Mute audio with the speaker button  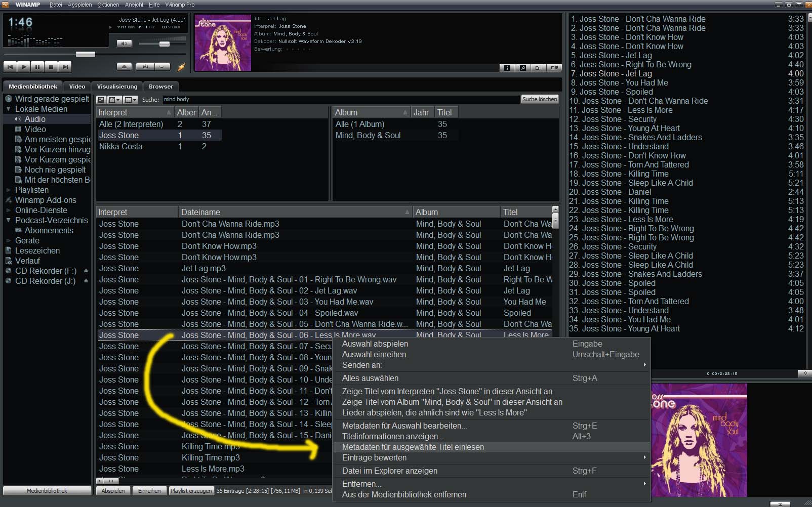pos(124,44)
